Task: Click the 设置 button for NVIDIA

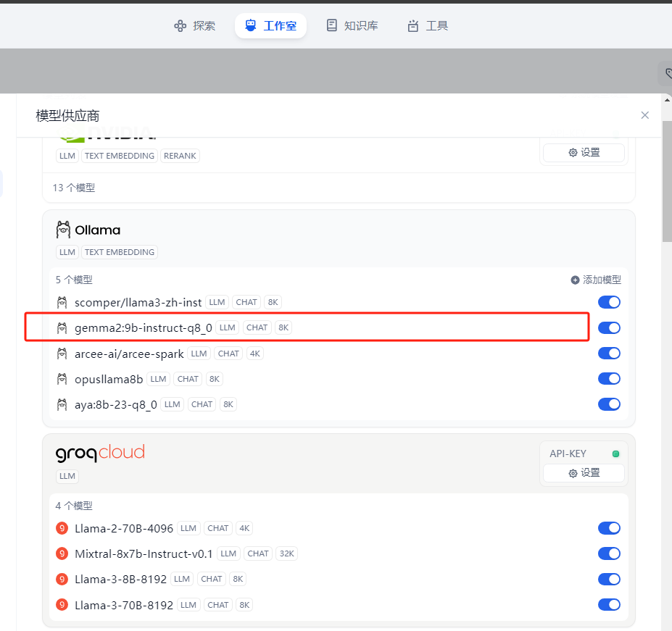Action: pyautogui.click(x=583, y=152)
